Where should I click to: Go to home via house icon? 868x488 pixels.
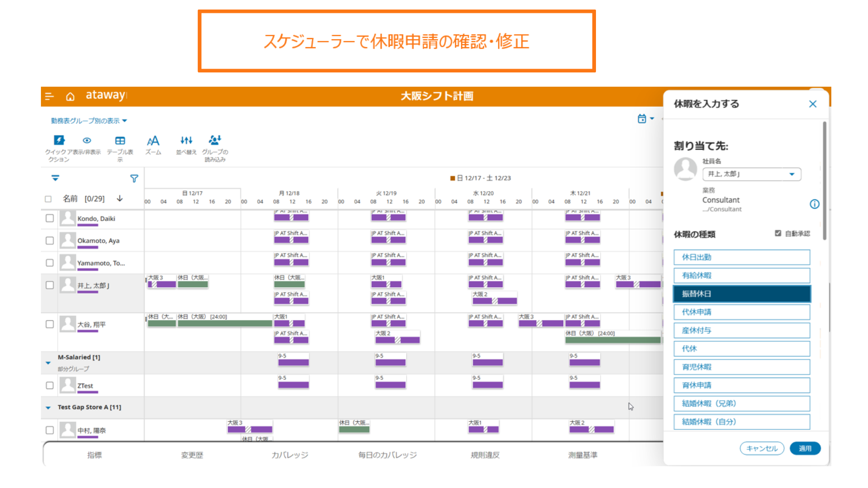[70, 97]
